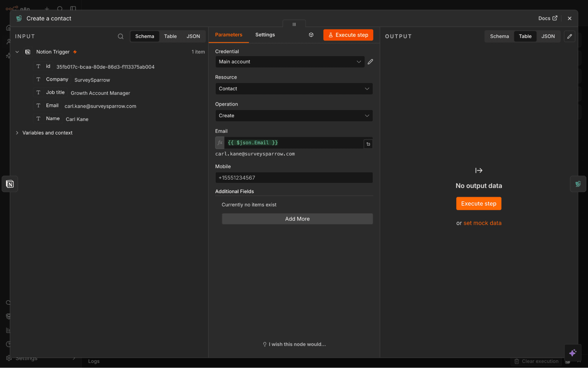Click the lightbulb icon near the node wish
The width and height of the screenshot is (588, 368).
[x=264, y=344]
